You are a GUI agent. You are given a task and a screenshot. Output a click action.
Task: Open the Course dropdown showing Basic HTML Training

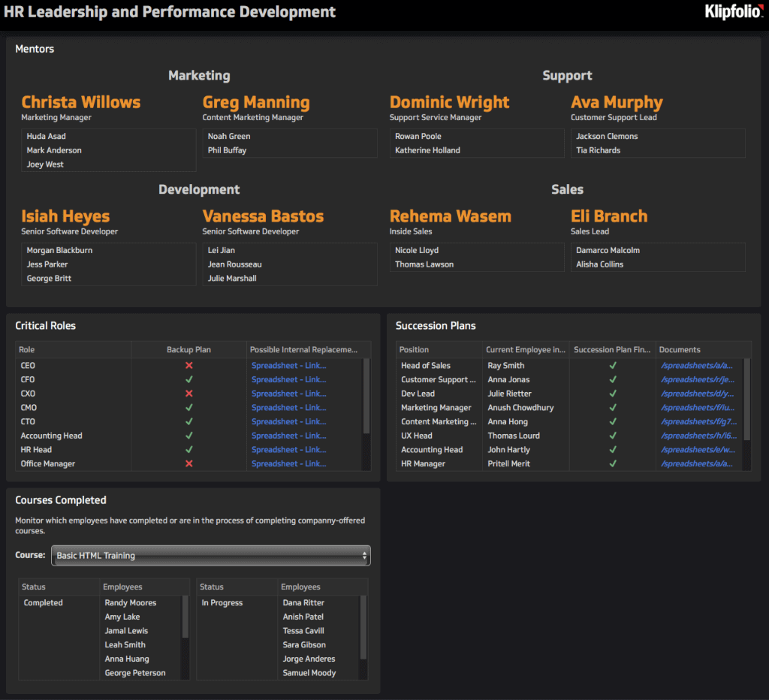[210, 555]
